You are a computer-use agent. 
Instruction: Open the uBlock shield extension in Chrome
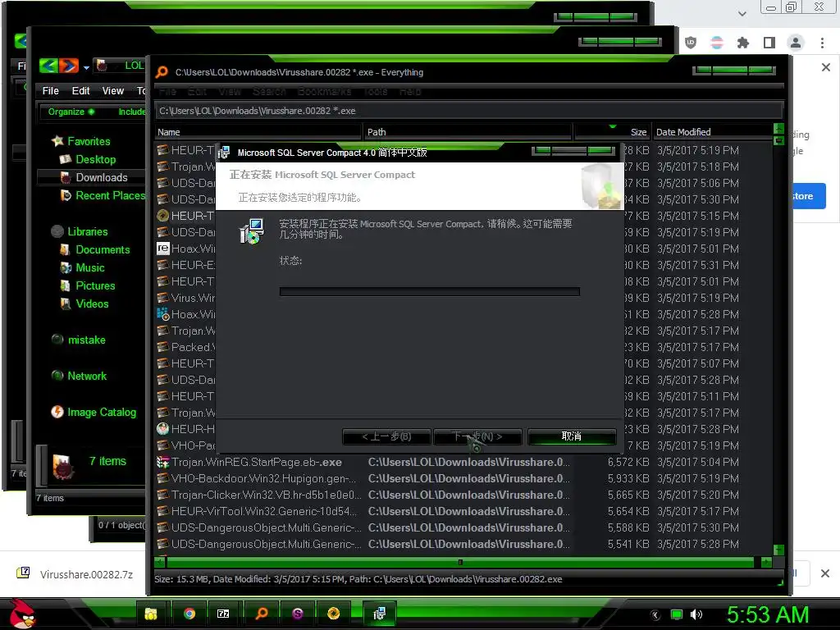coord(691,43)
